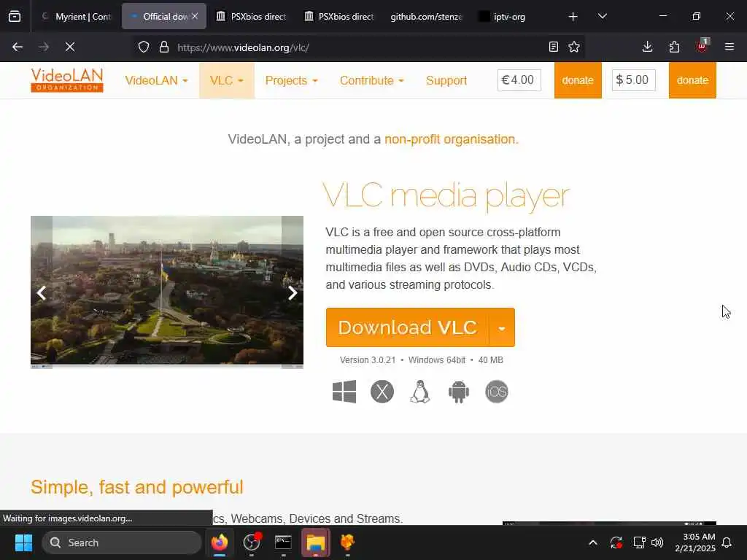Image resolution: width=747 pixels, height=560 pixels.
Task: Stop page loading with the X button
Action: 69,47
